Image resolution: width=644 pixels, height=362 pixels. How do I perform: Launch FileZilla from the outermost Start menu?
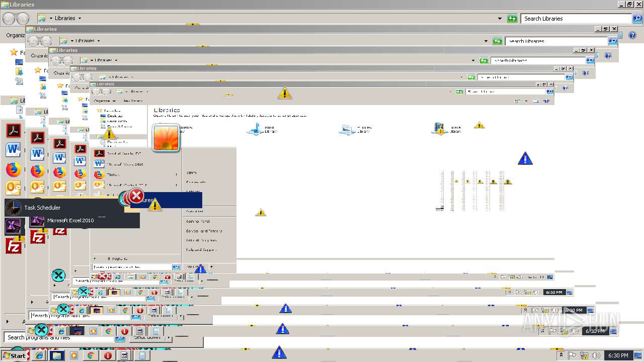[x=13, y=246]
